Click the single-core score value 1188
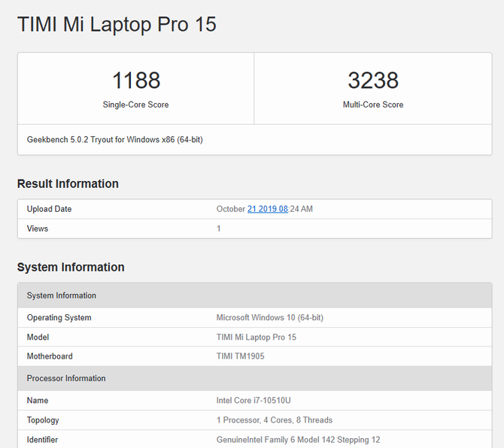This screenshot has width=504, height=448. [136, 80]
